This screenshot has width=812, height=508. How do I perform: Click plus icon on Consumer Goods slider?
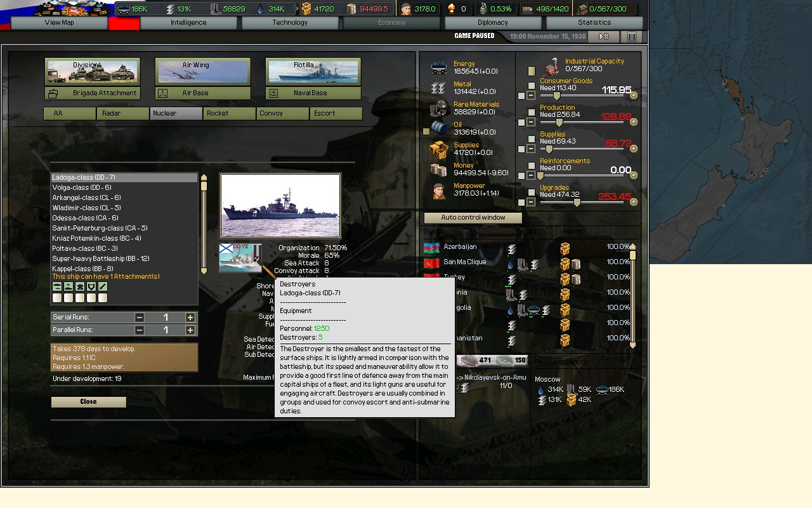[633, 95]
